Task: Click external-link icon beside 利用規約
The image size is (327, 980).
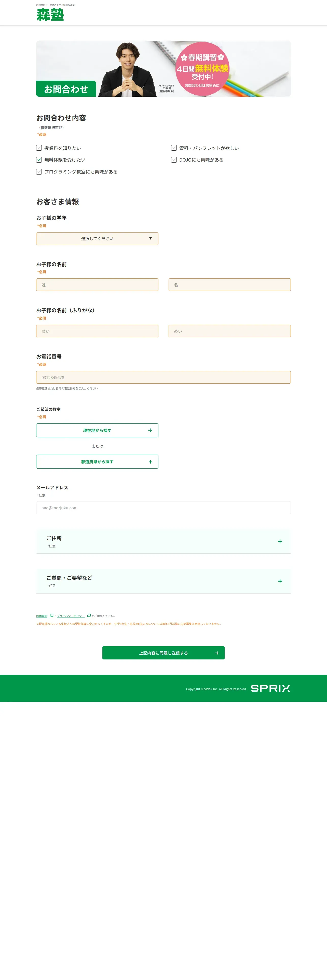Action: [x=51, y=615]
